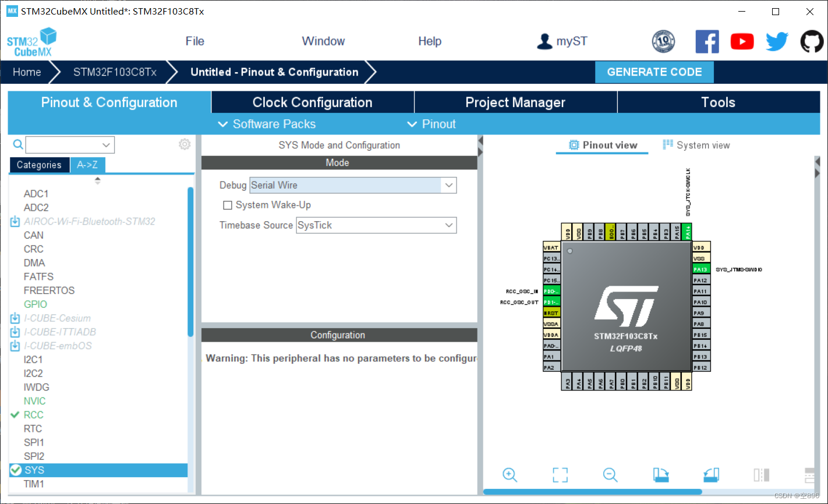Click the collapse arrow above the peripheral list
The width and height of the screenshot is (828, 504).
pyautogui.click(x=98, y=180)
